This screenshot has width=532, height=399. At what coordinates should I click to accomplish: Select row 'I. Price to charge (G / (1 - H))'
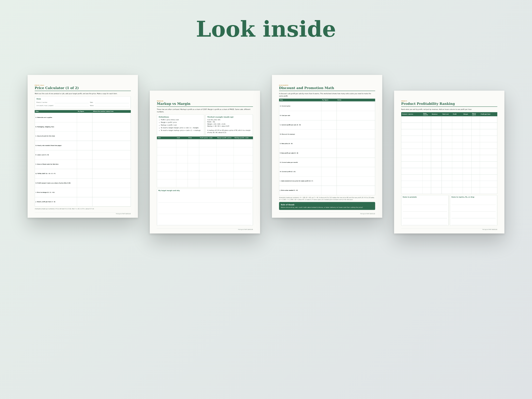pos(83,192)
